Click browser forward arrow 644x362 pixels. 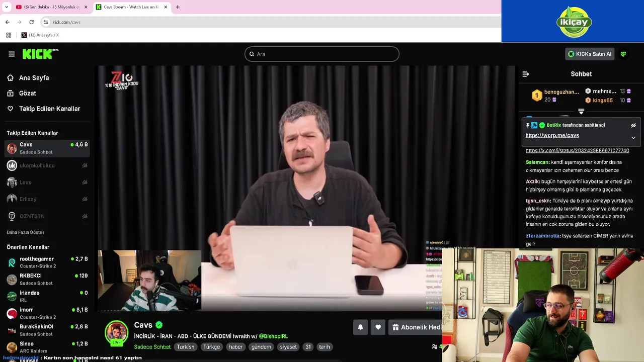20,22
